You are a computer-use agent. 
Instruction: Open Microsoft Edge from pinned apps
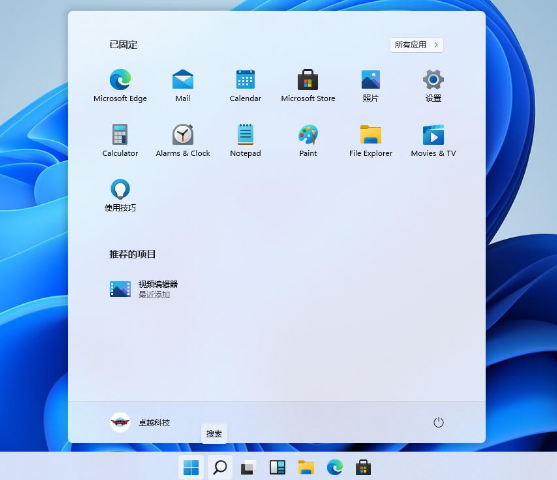click(x=120, y=86)
